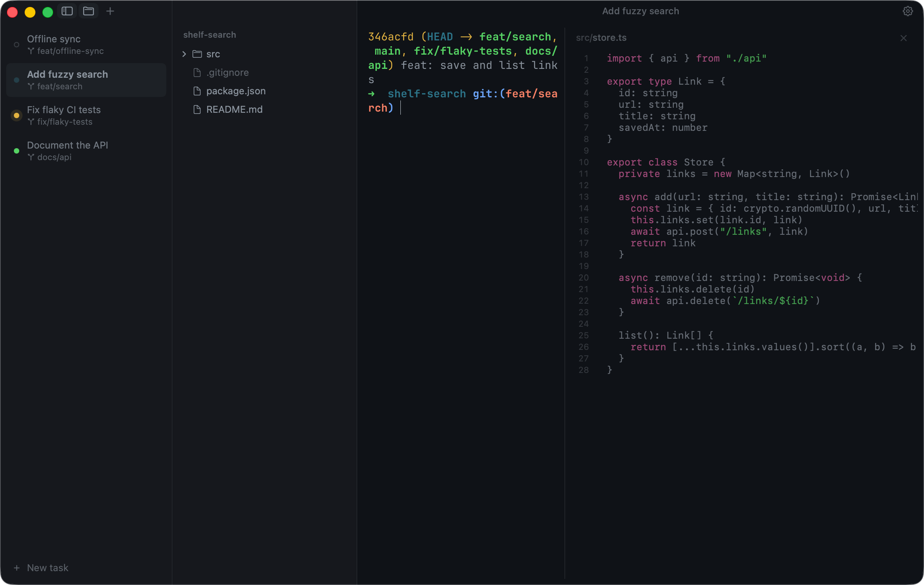
Task: Click the status dot of Add fuzzy search
Action: click(x=17, y=80)
